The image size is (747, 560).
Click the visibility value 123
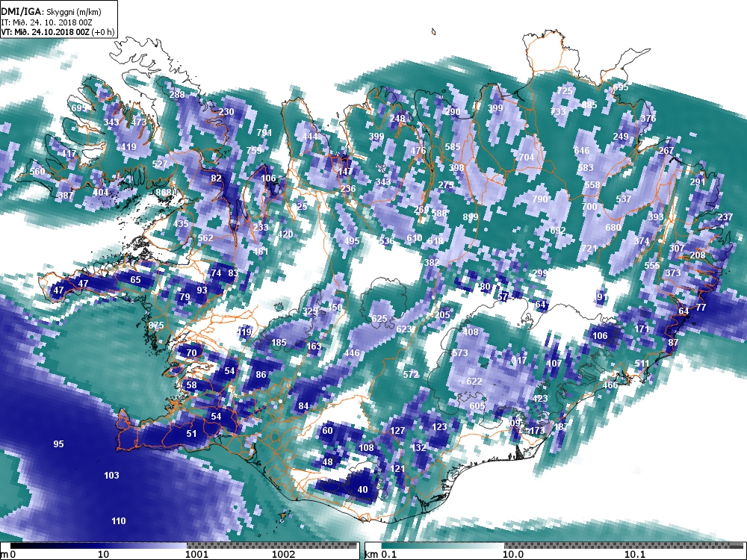pos(439,427)
